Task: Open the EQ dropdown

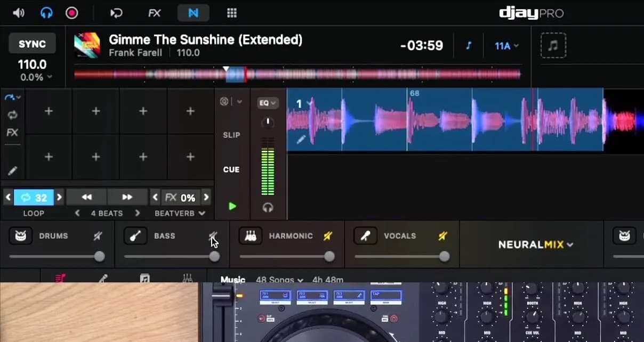Action: 268,103
